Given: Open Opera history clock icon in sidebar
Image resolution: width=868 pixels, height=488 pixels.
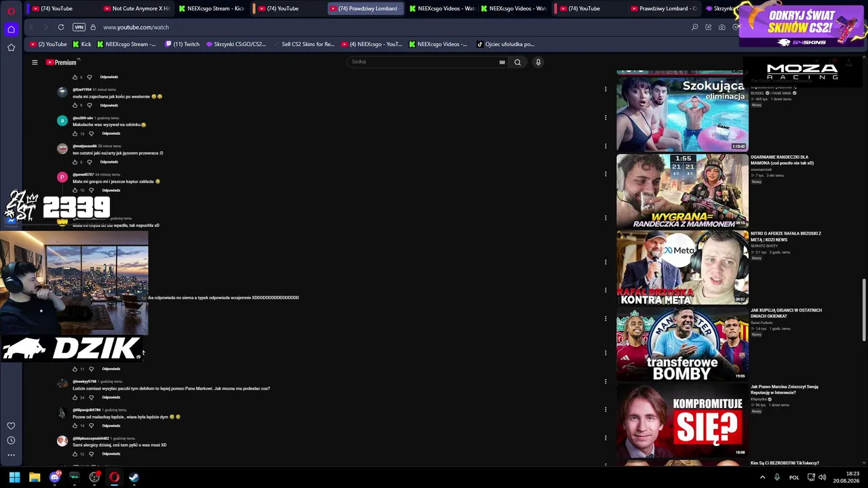Looking at the screenshot, I should click(x=11, y=441).
